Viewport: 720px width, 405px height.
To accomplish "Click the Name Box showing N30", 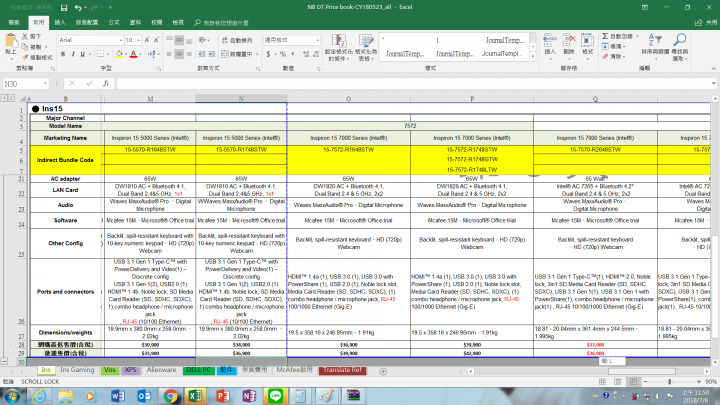I will (26, 84).
